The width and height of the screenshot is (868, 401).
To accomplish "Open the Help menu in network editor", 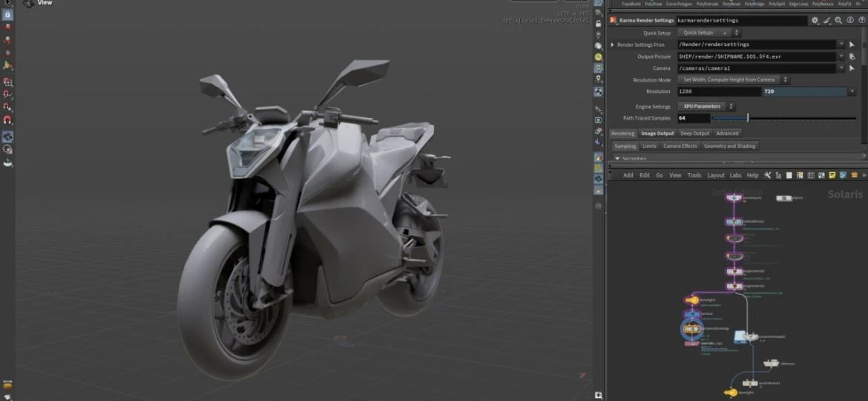I will 752,175.
